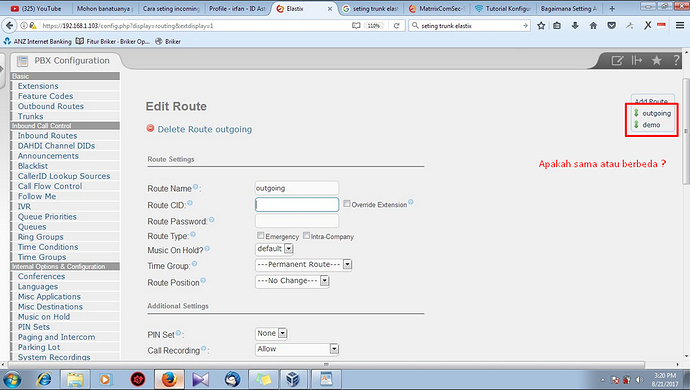
Task: Reload the current page
Action: [x=396, y=26]
